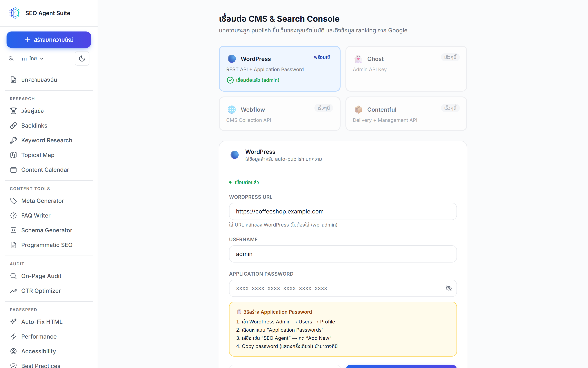
Task: Select the Webflow CMS card
Action: 280,114
